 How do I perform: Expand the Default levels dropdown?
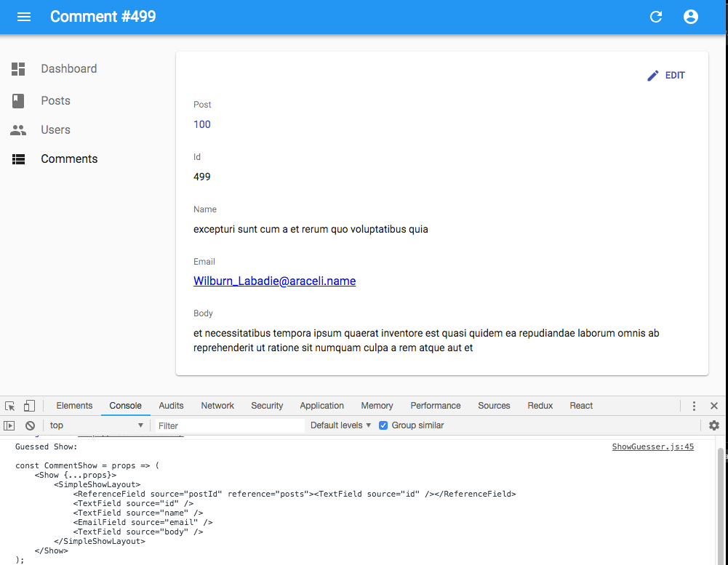coord(340,425)
